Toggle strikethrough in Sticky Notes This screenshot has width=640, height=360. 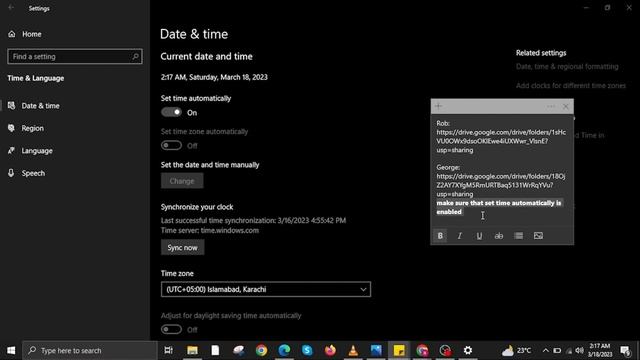click(499, 236)
